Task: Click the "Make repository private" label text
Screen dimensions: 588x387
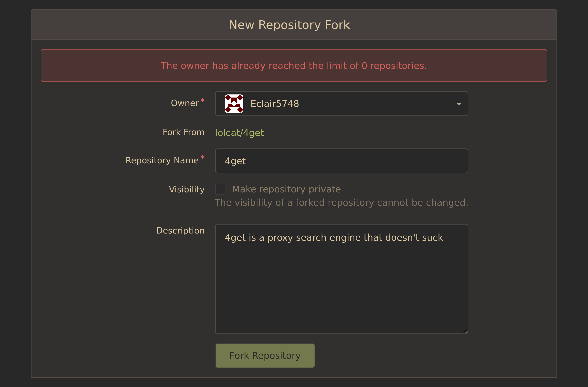Action: point(286,189)
